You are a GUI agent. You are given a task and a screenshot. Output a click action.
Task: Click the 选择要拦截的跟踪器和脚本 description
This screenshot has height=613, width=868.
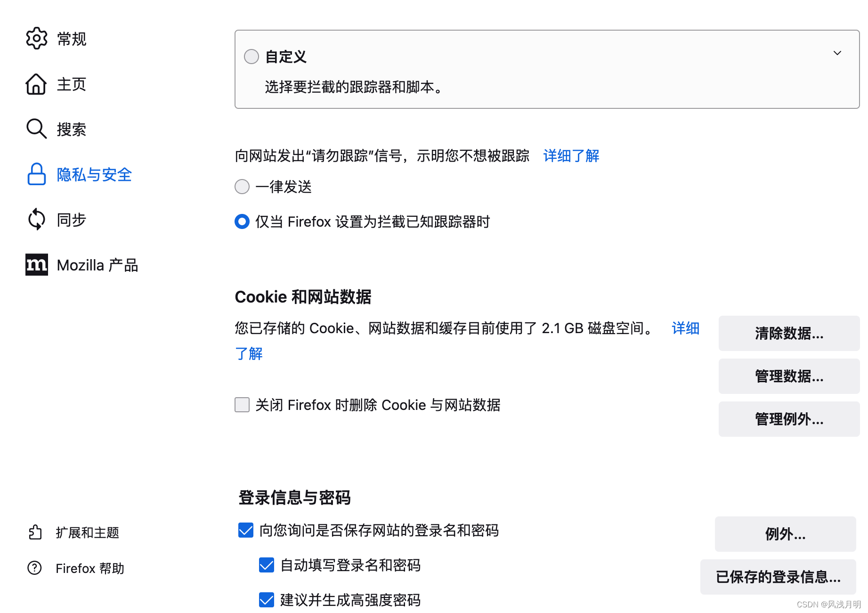tap(354, 87)
